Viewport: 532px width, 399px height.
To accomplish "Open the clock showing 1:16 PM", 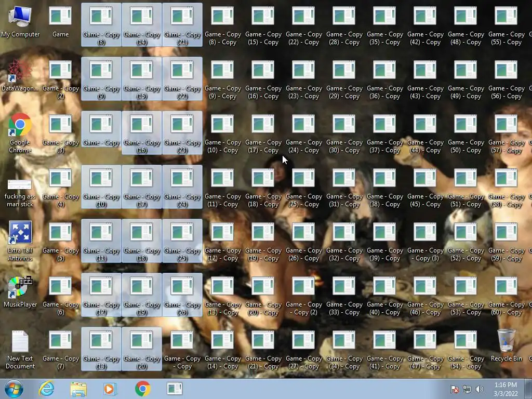I will coord(506,389).
